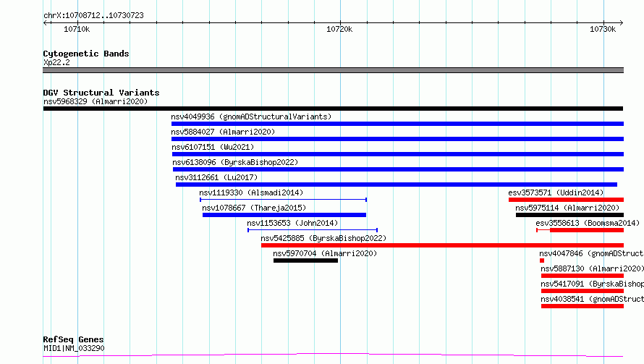
Task: Click the black nsv5975114 variant bar
Action: (x=569, y=215)
